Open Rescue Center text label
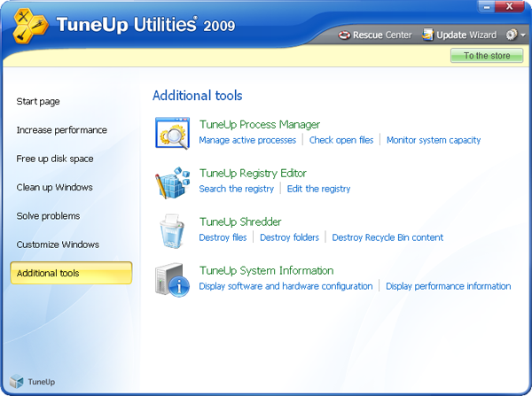Screen dimensions: 532x396 [x=382, y=35]
